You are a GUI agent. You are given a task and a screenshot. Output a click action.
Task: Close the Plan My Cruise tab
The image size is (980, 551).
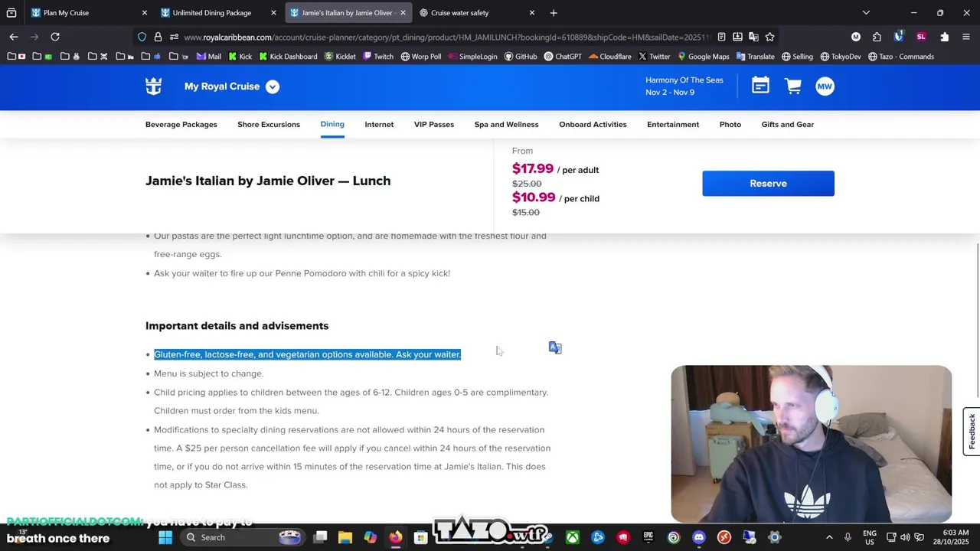pyautogui.click(x=145, y=13)
